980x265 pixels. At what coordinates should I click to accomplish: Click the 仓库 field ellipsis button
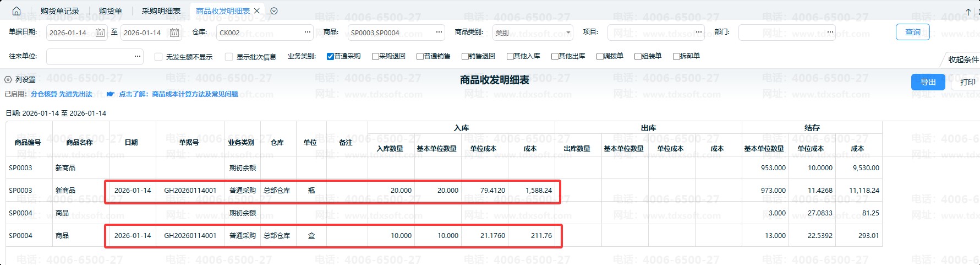click(307, 33)
